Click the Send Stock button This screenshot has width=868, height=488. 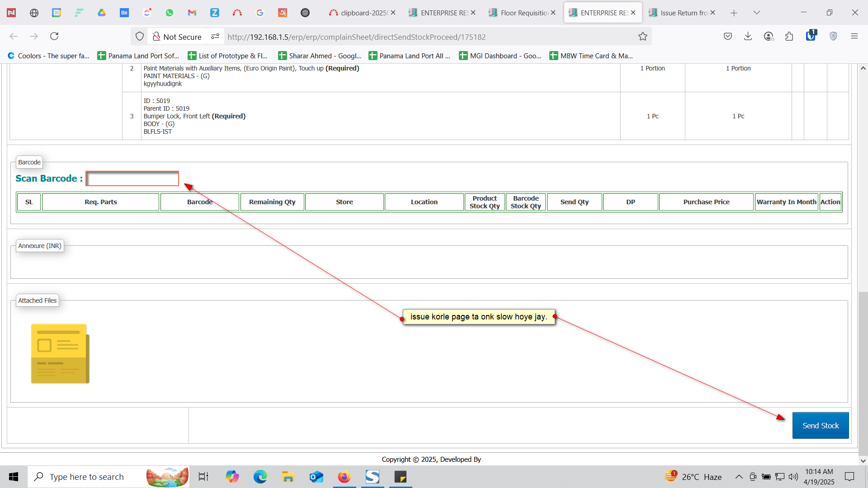pyautogui.click(x=820, y=426)
